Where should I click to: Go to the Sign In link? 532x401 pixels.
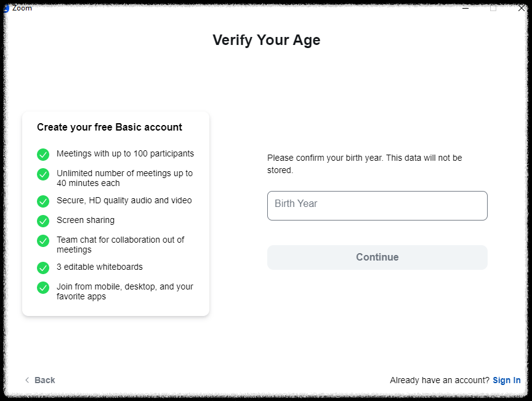506,380
